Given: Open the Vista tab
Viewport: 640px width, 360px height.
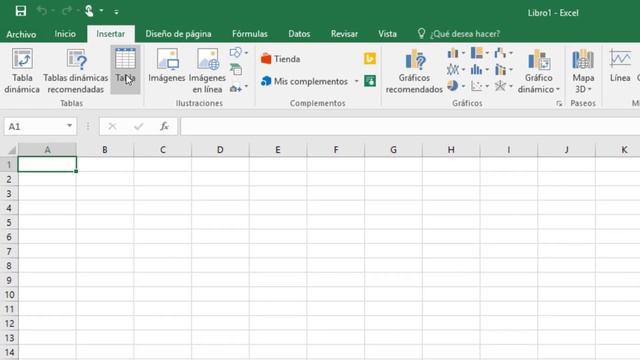Looking at the screenshot, I should [387, 34].
